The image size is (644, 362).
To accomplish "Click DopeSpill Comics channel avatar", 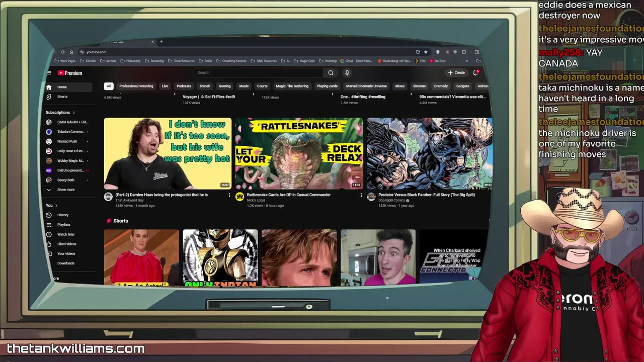I will point(371,197).
